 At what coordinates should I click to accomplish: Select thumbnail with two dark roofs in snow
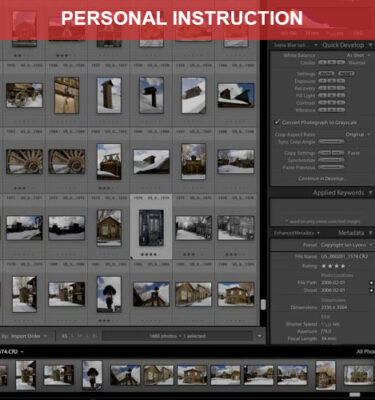coord(236,95)
